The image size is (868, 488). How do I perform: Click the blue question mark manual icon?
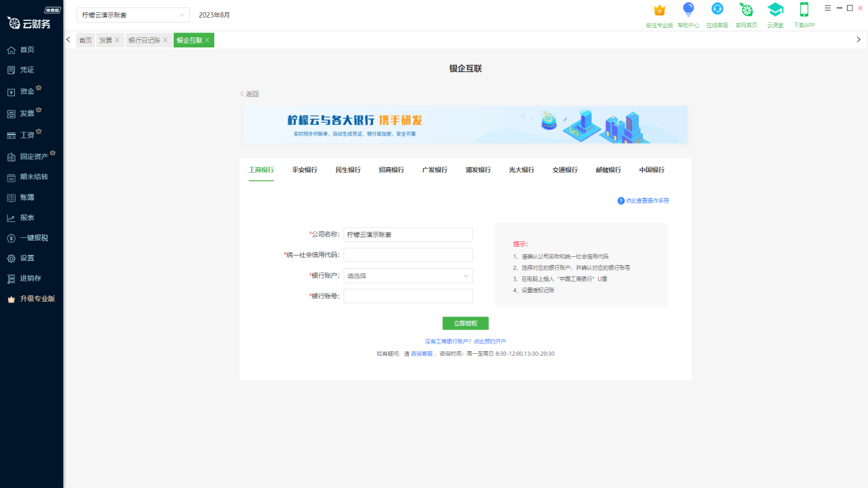[x=620, y=201]
